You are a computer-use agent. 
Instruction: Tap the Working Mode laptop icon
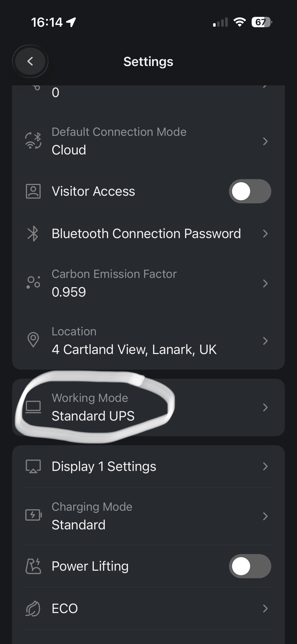point(33,407)
